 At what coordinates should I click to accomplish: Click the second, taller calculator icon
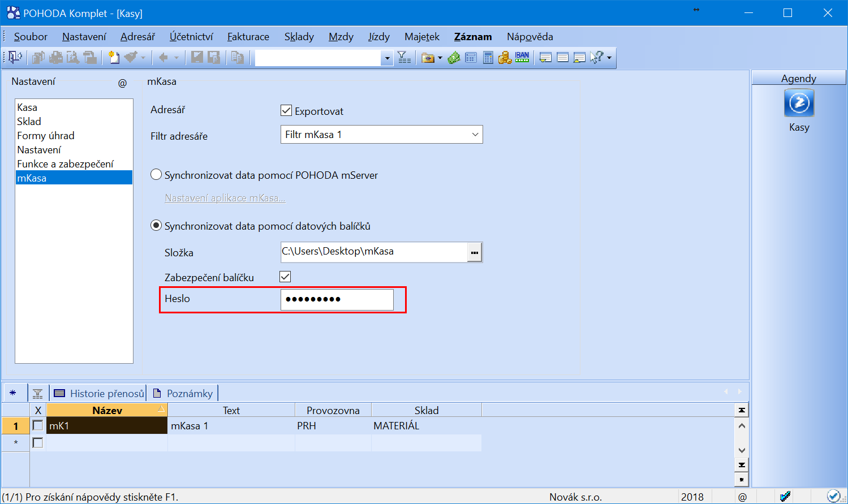pos(488,57)
